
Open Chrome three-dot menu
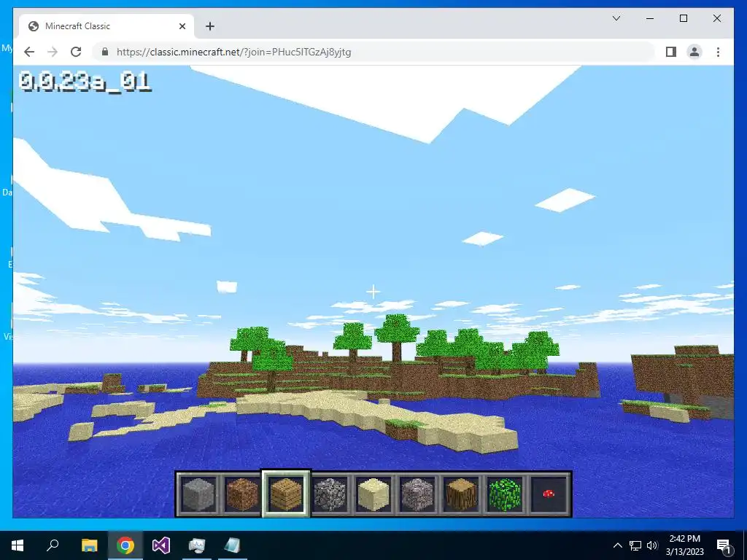pyautogui.click(x=718, y=52)
